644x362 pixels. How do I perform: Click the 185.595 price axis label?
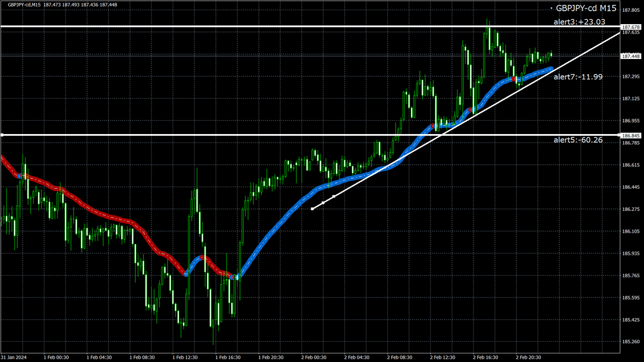(x=631, y=298)
